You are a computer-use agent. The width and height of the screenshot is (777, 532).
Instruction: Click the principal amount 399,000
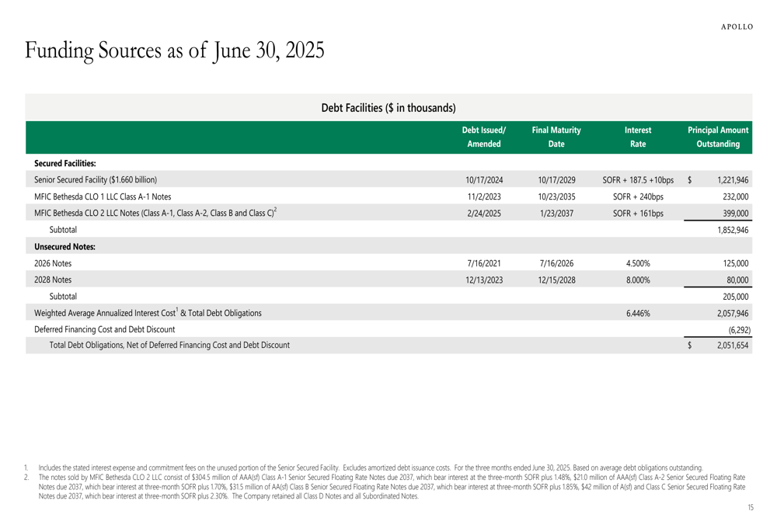tap(735, 214)
